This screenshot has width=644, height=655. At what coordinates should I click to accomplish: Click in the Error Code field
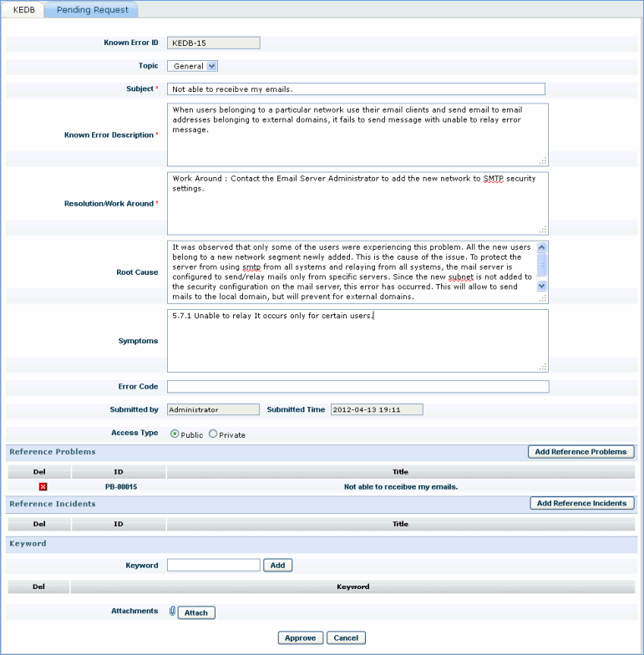(x=357, y=386)
